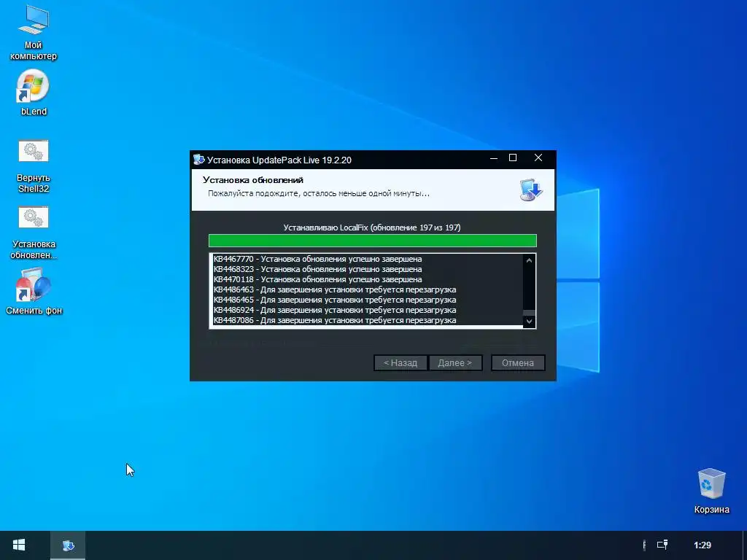The width and height of the screenshot is (747, 560).
Task: Select the KB4486463 log line
Action: pyautogui.click(x=335, y=289)
